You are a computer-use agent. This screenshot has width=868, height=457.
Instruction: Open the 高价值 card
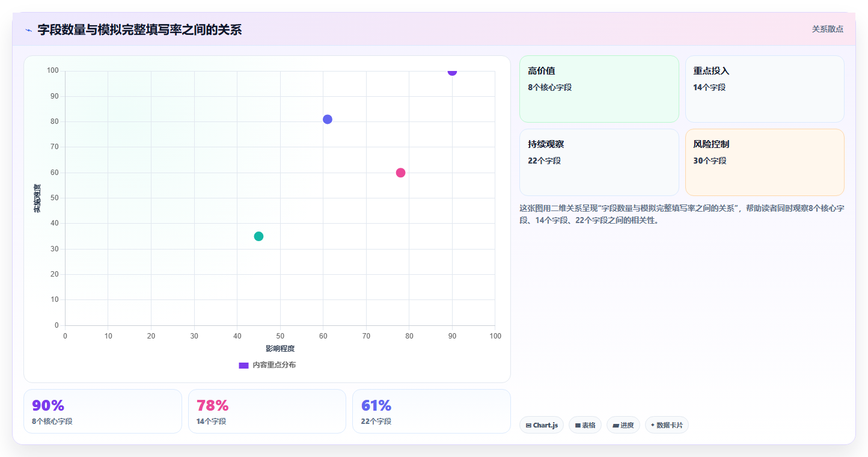(x=599, y=89)
